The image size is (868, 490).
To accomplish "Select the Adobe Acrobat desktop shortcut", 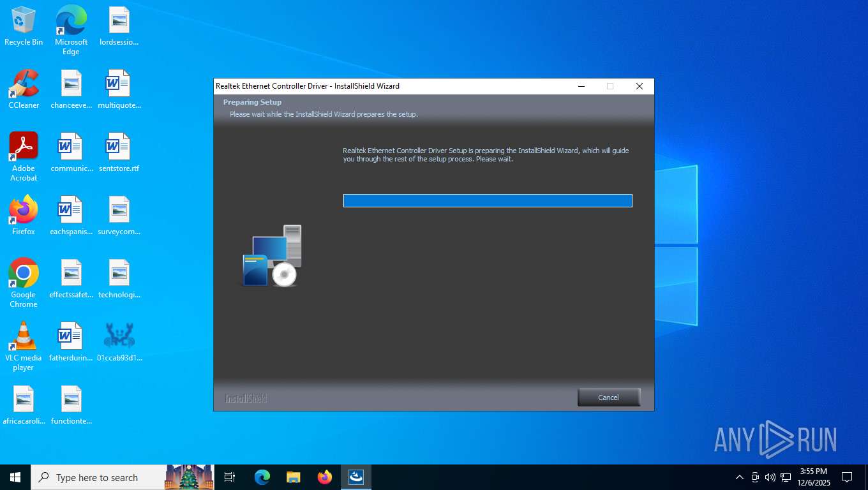I will point(24,157).
